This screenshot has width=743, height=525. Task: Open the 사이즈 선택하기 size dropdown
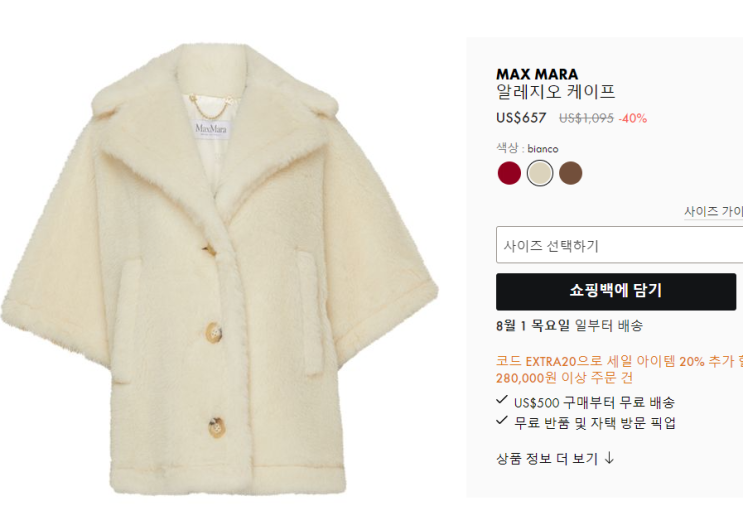coord(619,245)
